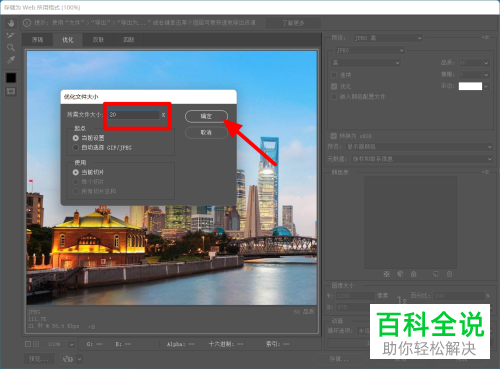Click the city skyline preview image
The image size is (500, 369).
tap(172, 178)
